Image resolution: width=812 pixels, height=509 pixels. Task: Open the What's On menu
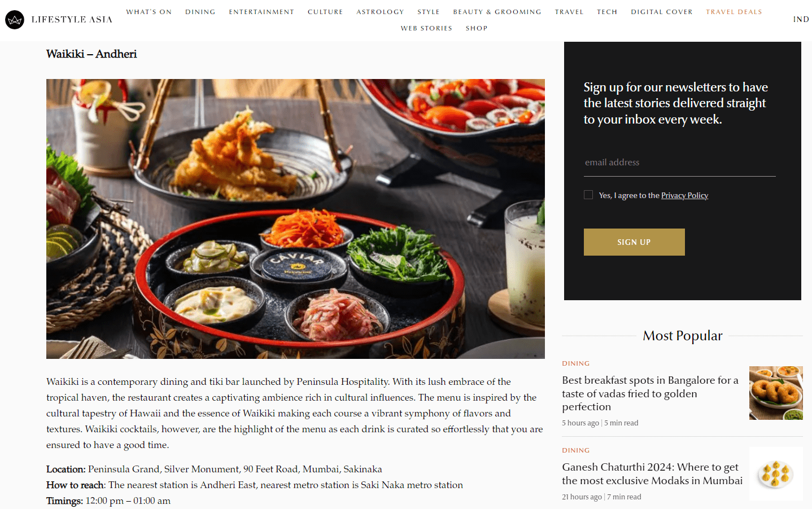[x=149, y=12]
